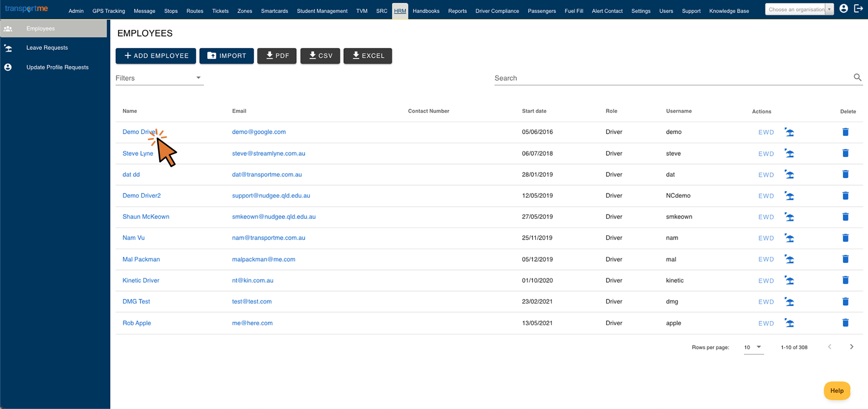Image resolution: width=868 pixels, height=409 pixels.
Task: Click Username column header
Action: (679, 111)
